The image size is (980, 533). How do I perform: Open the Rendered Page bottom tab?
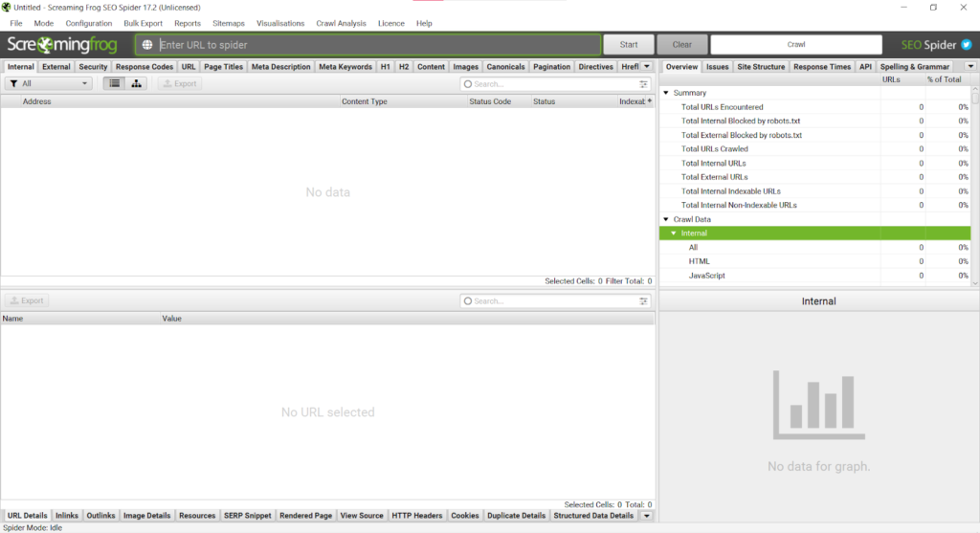(x=305, y=516)
